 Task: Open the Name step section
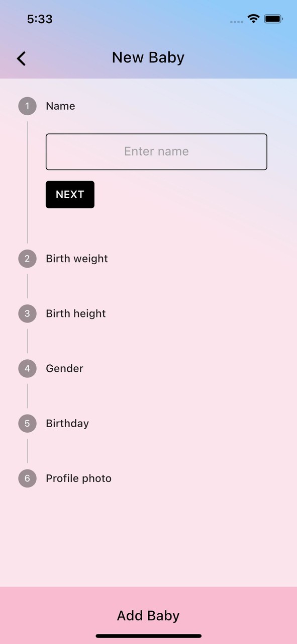point(60,106)
